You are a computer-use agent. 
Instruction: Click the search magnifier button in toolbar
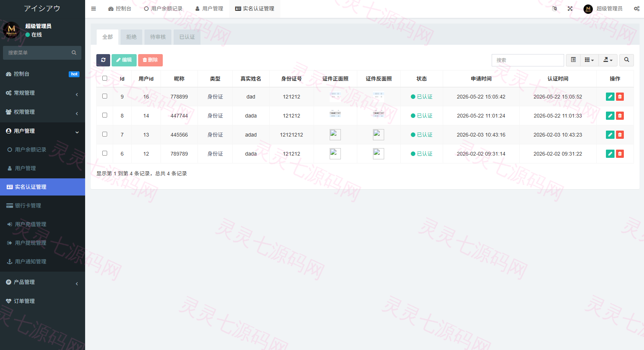coord(626,60)
